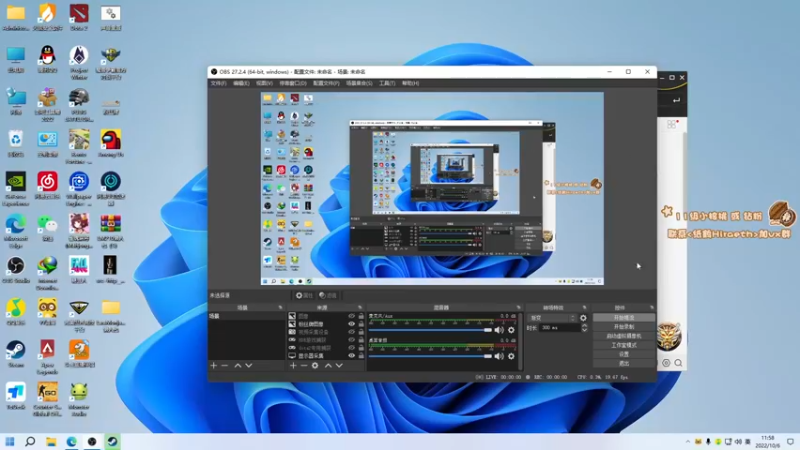The width and height of the screenshot is (800, 450).
Task: Open the File menu in OBS
Action: 218,83
